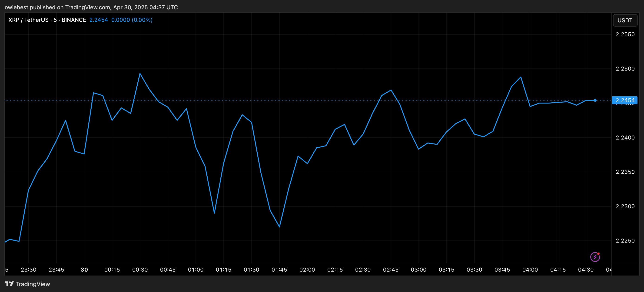Select the XRP / TetherUS symbol name
This screenshot has width=644, height=292.
point(28,20)
